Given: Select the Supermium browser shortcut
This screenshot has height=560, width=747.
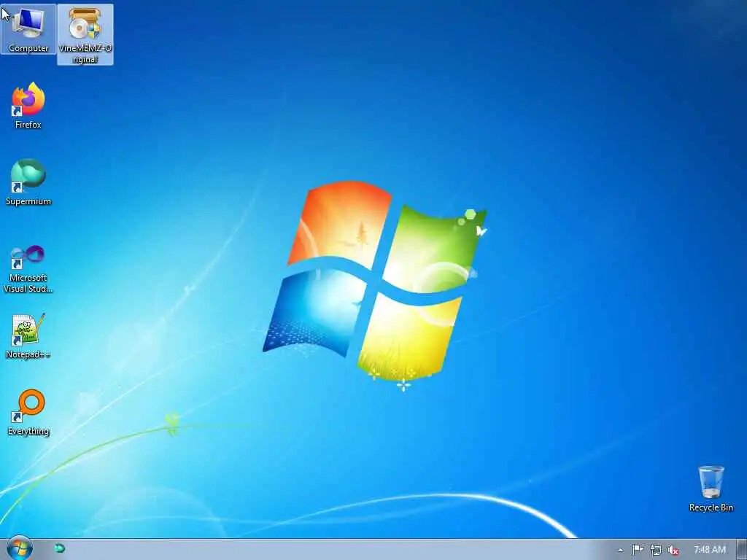Looking at the screenshot, I should [x=28, y=182].
